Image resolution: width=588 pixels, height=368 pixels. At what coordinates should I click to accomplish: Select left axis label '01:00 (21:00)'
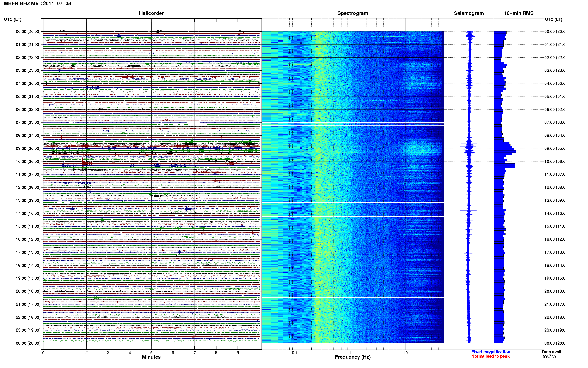[28, 44]
